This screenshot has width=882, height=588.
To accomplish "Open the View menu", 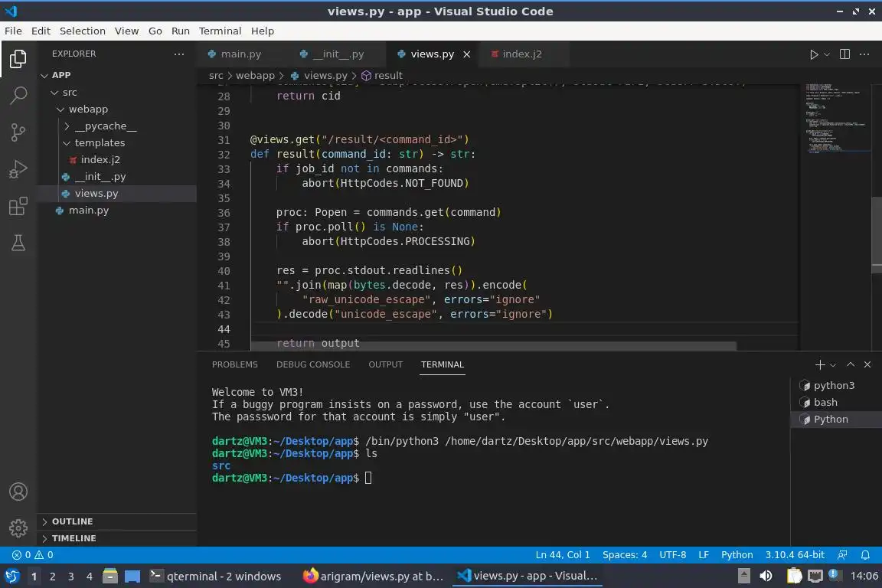I will (x=126, y=31).
